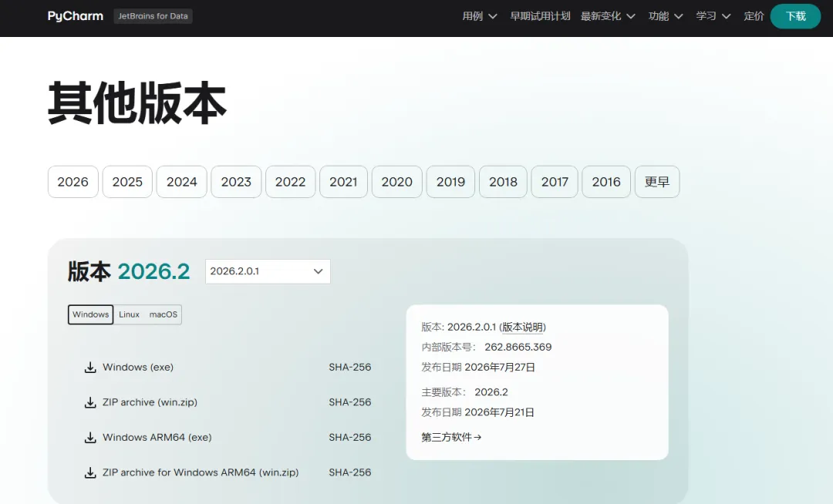Select the 2021 year filter
The image size is (833, 504).
coord(344,182)
